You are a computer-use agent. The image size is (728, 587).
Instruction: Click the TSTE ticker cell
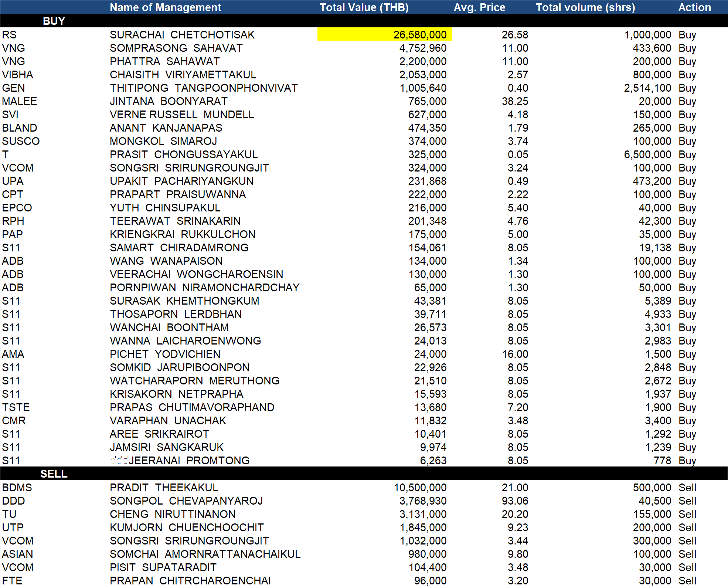tap(16, 407)
